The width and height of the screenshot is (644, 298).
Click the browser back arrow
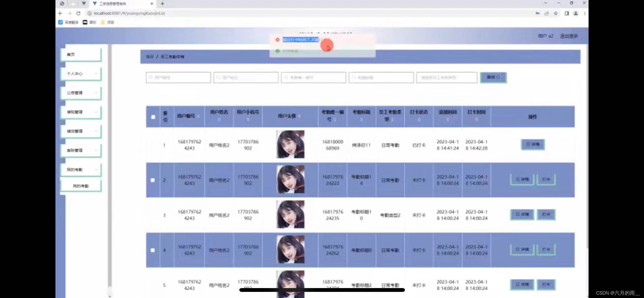[60, 13]
